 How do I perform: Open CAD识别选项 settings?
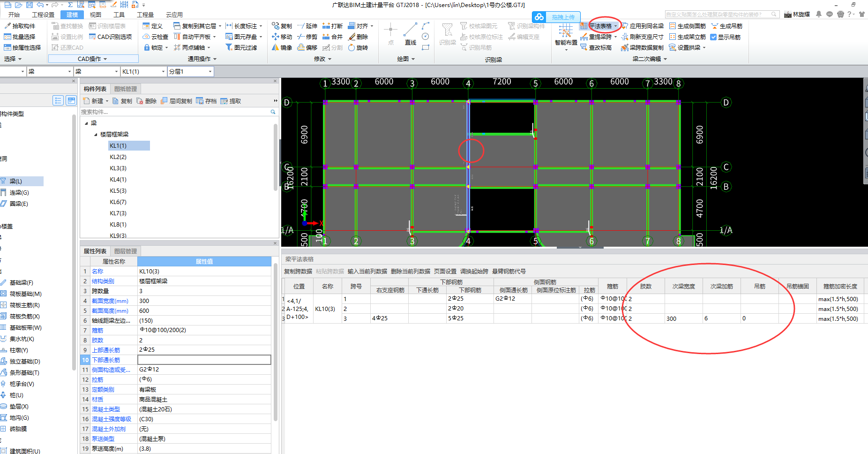pyautogui.click(x=111, y=37)
